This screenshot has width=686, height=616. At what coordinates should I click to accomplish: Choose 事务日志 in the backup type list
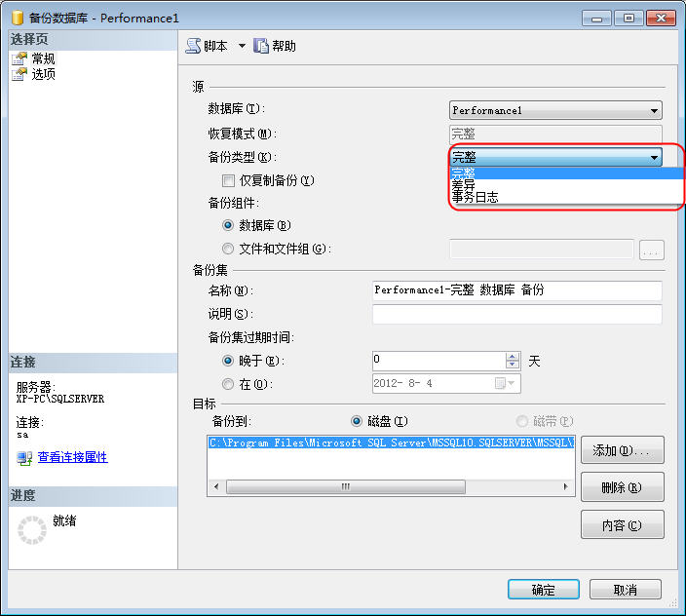pos(566,197)
